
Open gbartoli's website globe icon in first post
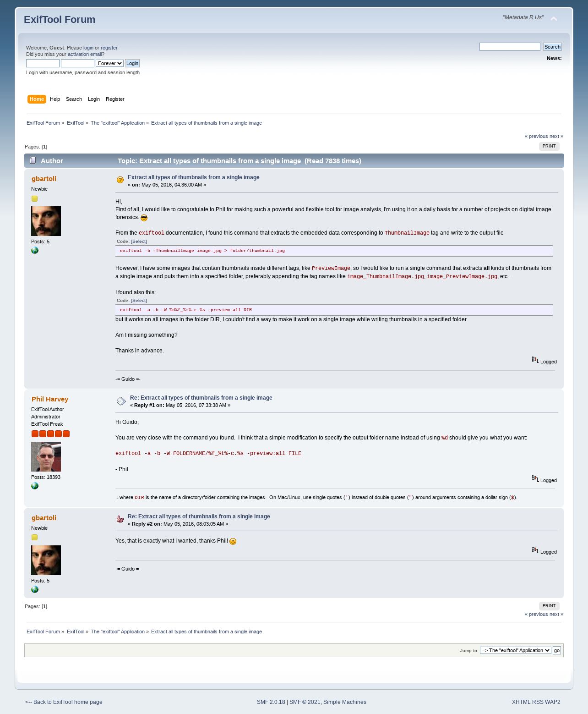pos(35,251)
